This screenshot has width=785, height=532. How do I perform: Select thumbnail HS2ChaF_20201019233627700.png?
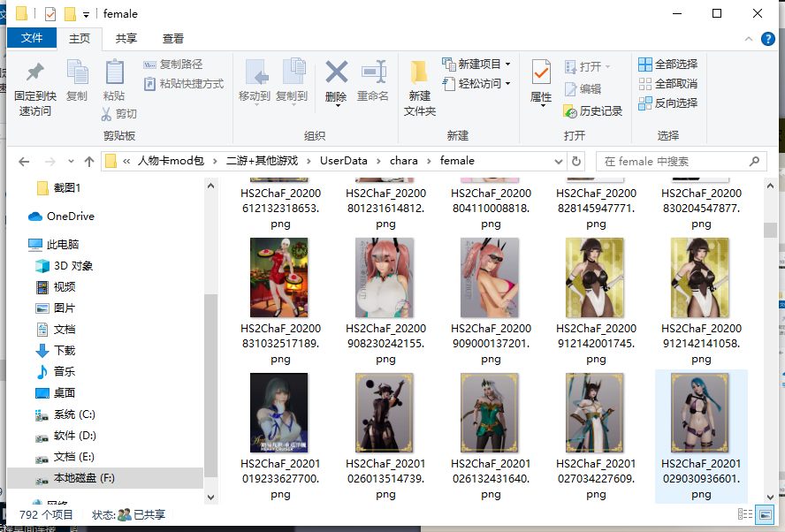coord(279,413)
